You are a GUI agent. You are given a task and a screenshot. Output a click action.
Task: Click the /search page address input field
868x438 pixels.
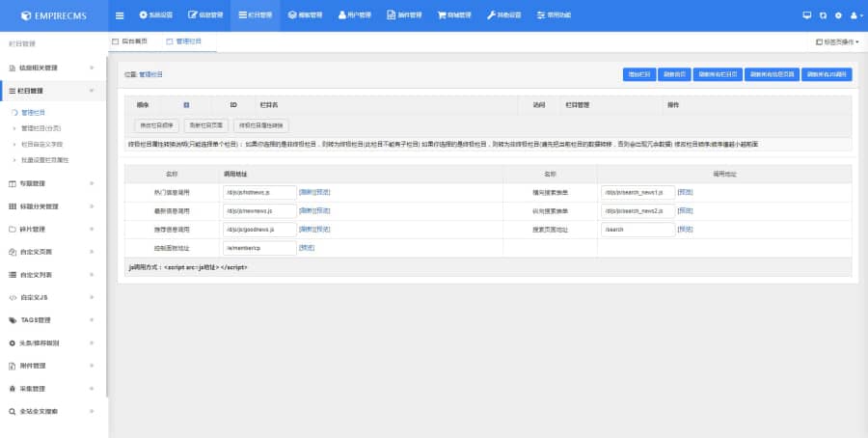638,230
